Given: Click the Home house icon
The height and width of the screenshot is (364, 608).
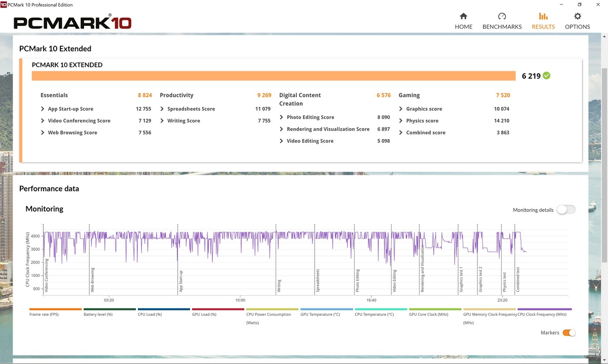Looking at the screenshot, I should [x=463, y=16].
